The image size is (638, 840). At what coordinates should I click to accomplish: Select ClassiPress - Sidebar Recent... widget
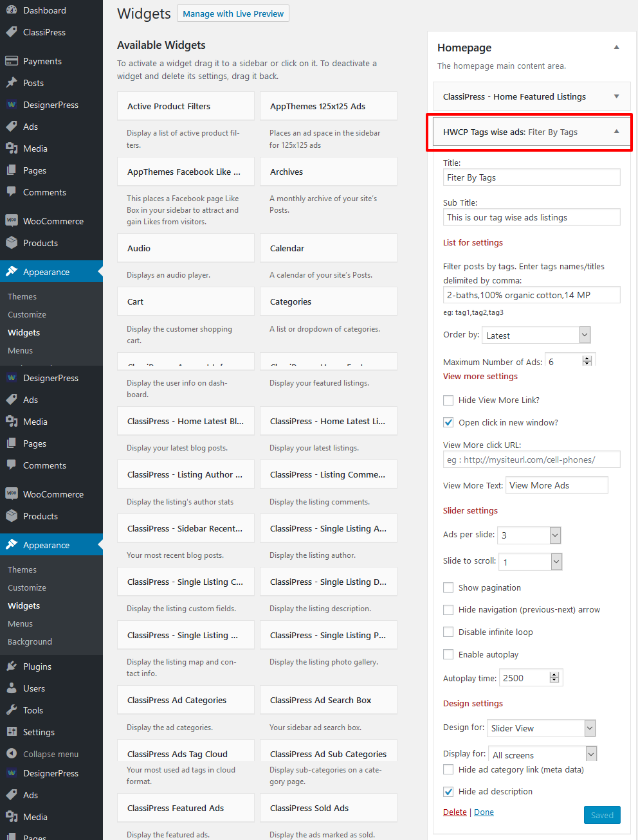(x=186, y=528)
